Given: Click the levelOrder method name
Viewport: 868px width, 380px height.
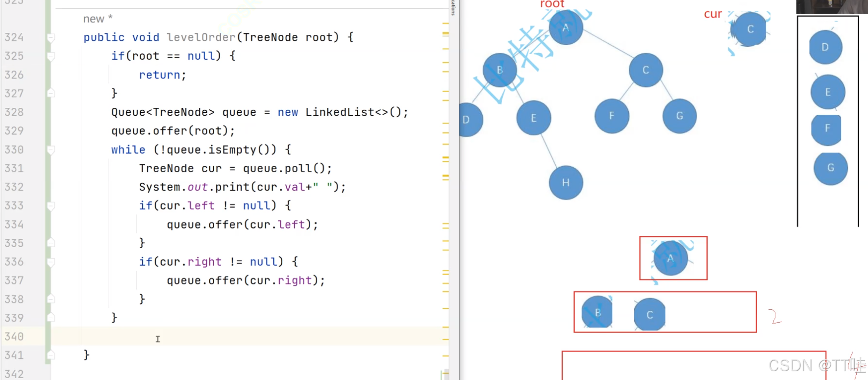Looking at the screenshot, I should [201, 37].
